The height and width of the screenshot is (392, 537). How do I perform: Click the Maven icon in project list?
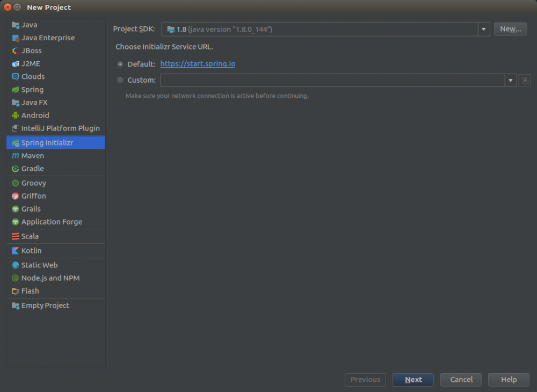point(16,156)
